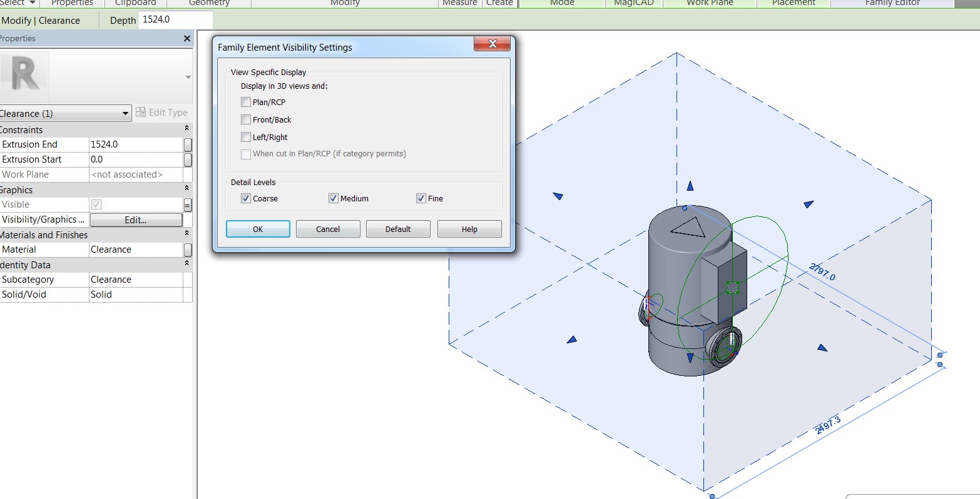Enable Plan/RCP display in 3D views

tap(245, 102)
